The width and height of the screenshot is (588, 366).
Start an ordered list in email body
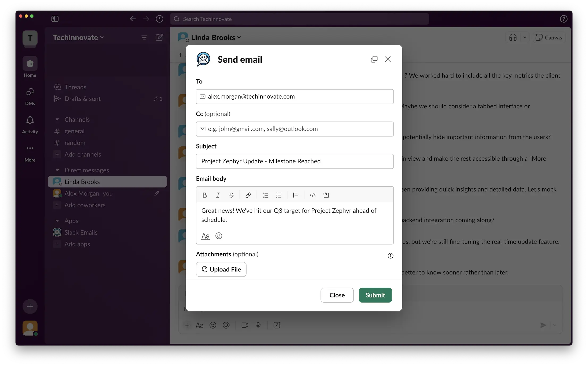(265, 195)
